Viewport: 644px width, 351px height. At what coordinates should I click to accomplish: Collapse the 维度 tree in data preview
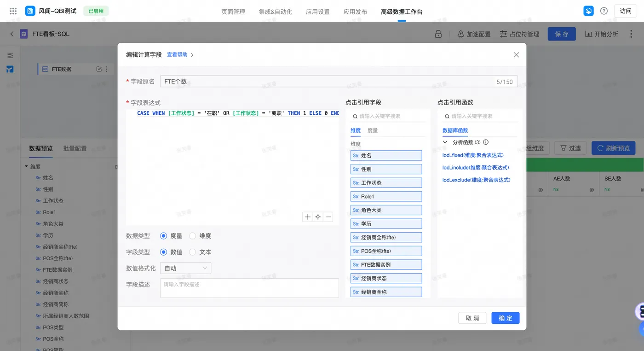point(27,167)
